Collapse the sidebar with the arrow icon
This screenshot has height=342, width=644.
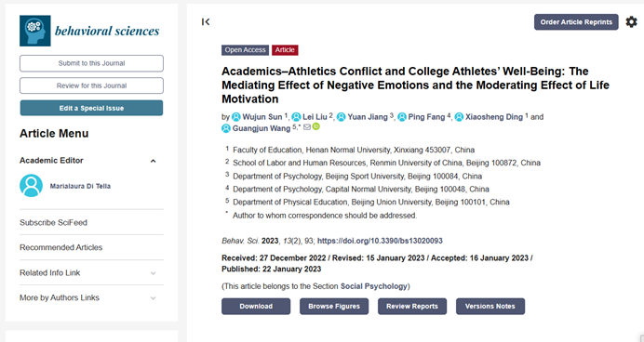point(206,21)
